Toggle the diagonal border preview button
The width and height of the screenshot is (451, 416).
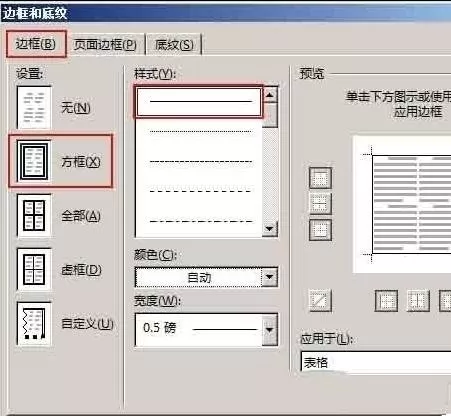320,300
